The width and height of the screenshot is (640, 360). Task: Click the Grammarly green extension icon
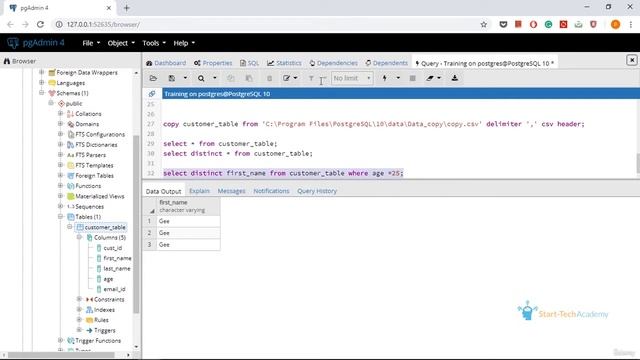(548, 24)
